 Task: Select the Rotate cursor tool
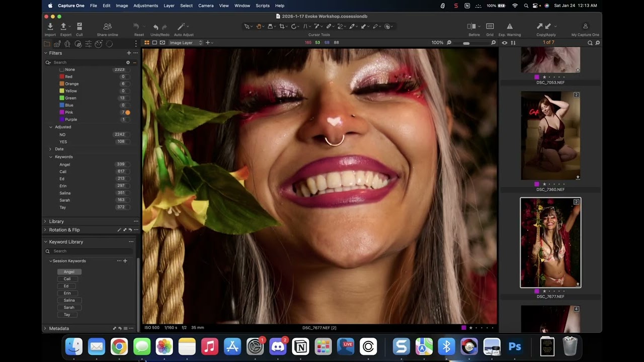[294, 26]
